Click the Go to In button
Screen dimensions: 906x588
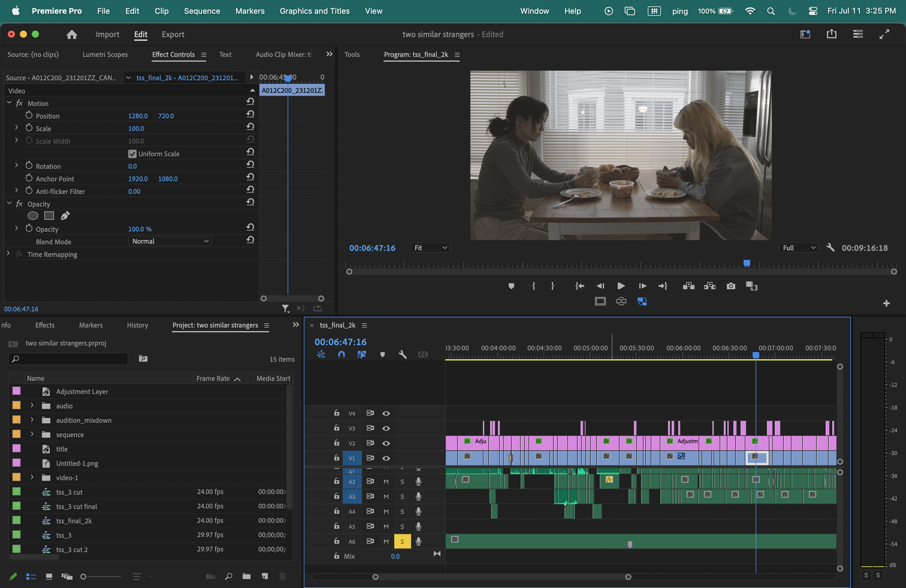579,286
